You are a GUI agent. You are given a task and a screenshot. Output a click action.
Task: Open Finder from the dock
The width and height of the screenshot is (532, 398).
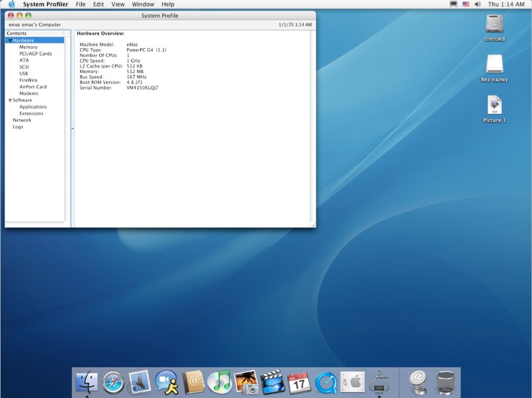pos(87,382)
